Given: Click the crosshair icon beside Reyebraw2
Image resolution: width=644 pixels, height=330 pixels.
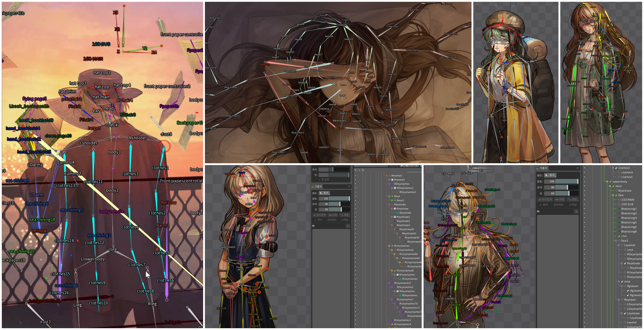Looking at the screenshot, I should tap(395, 221).
